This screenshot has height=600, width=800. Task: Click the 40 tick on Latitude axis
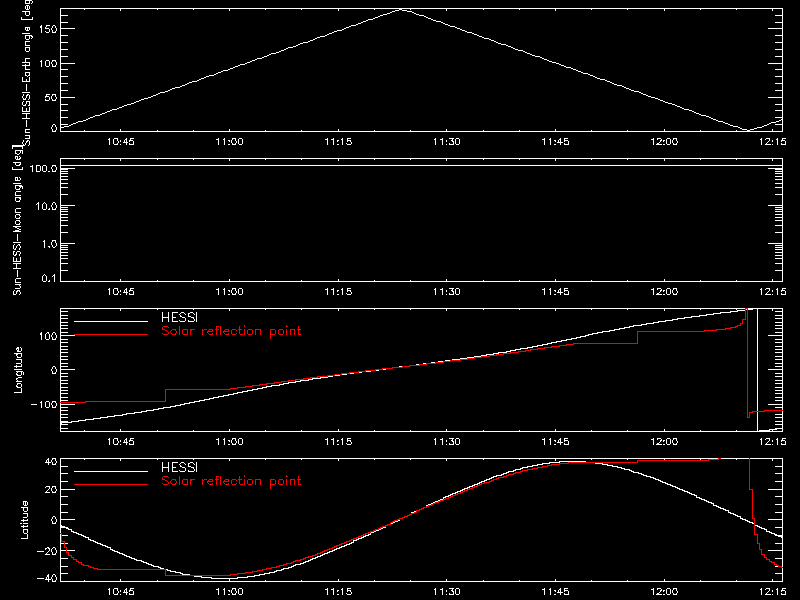click(x=51, y=462)
